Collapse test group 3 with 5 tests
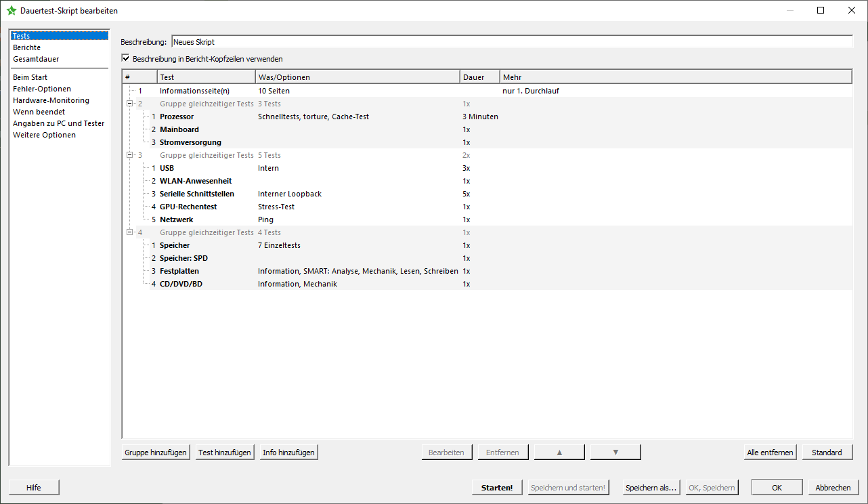Screen dimensions: 868x504 point(129,155)
